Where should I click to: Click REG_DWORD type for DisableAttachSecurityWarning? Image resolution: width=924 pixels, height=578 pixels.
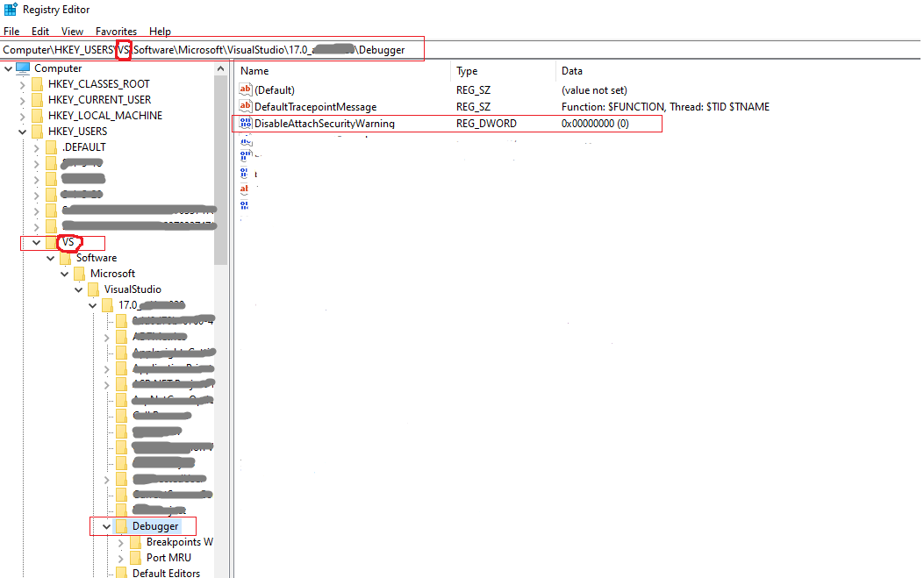pos(486,123)
